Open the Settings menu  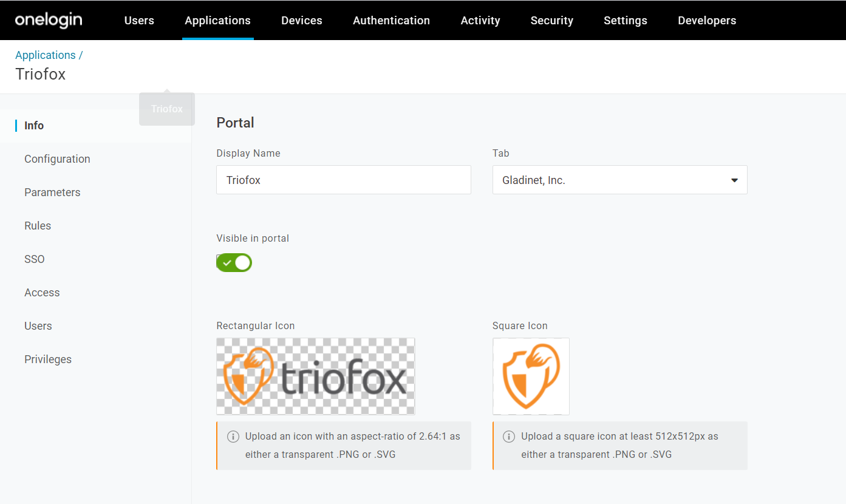[x=626, y=20]
